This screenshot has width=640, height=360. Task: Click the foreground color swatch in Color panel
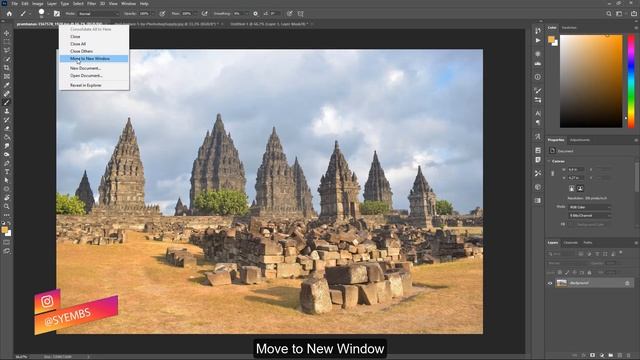[551, 39]
